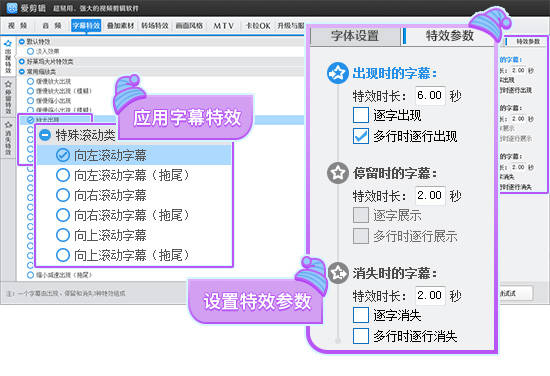Open the 停留特效 sidebar star icon
Screen dimensions: 550x376
(x=8, y=84)
